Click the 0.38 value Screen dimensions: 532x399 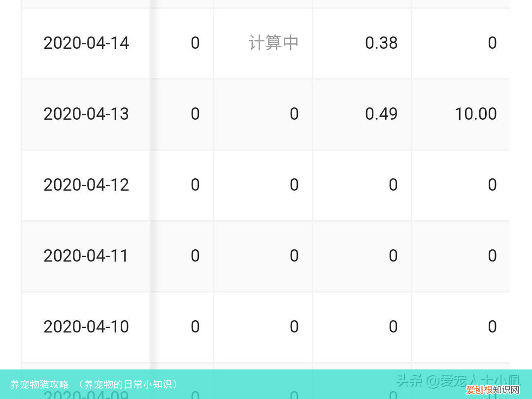pos(381,43)
